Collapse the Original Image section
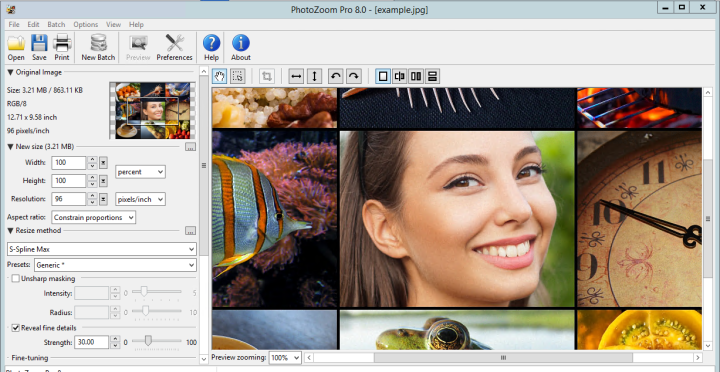 click(x=10, y=73)
